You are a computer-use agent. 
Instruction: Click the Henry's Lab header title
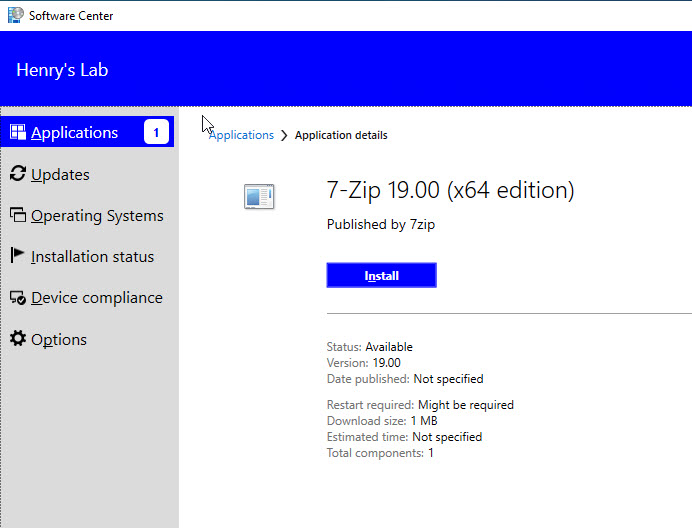(x=62, y=70)
